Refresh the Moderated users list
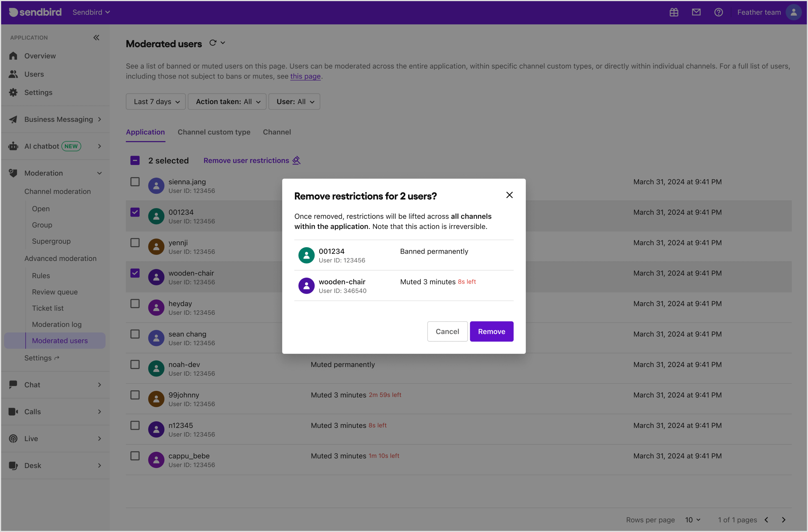The height and width of the screenshot is (532, 808). point(213,43)
